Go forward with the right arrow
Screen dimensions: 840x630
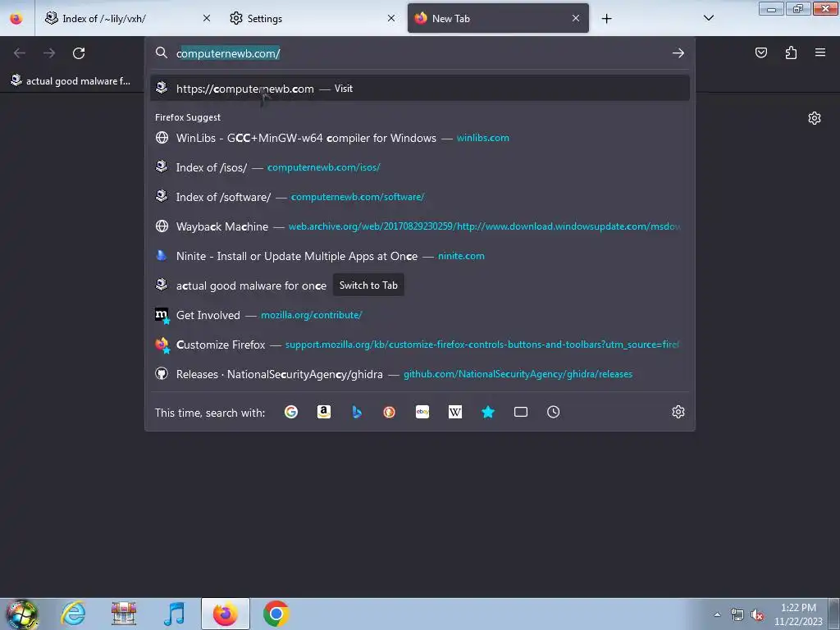click(x=49, y=53)
